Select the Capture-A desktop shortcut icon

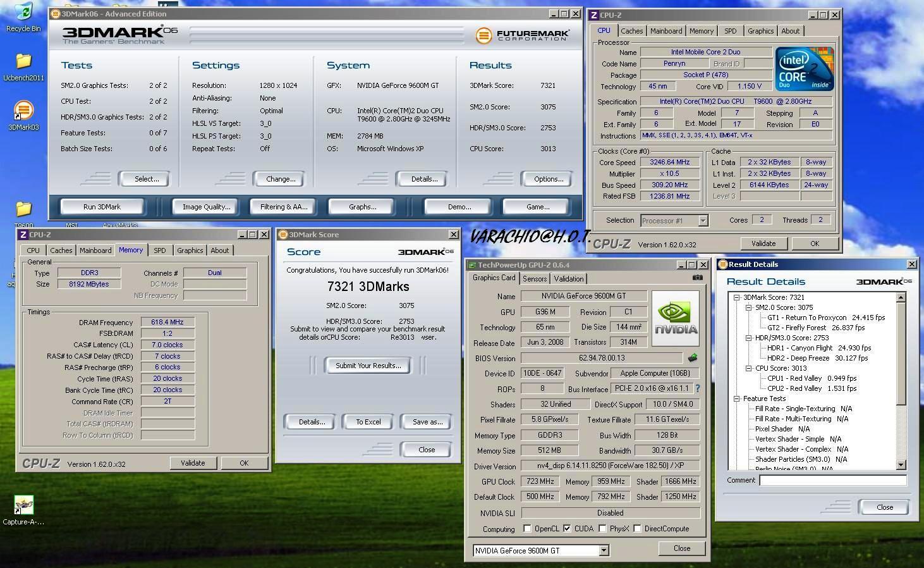click(x=23, y=510)
